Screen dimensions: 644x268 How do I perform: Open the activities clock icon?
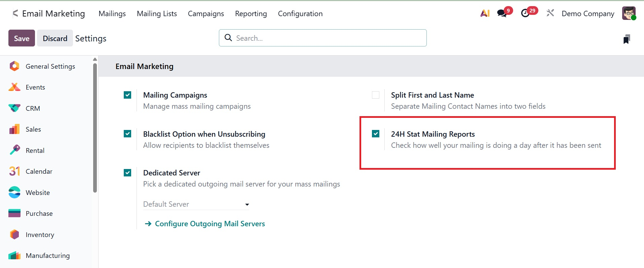(525, 13)
